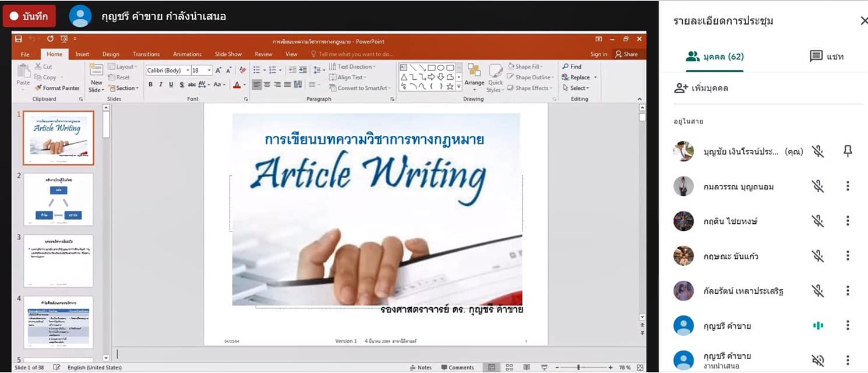
Task: Toggle Underline text formatting
Action: 171,85
